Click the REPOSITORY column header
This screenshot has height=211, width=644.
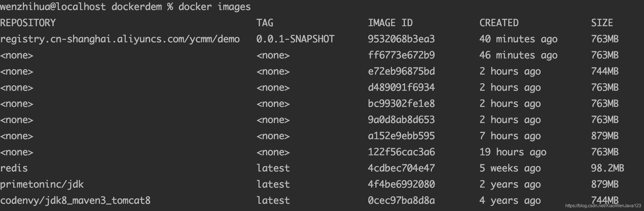[x=28, y=23]
